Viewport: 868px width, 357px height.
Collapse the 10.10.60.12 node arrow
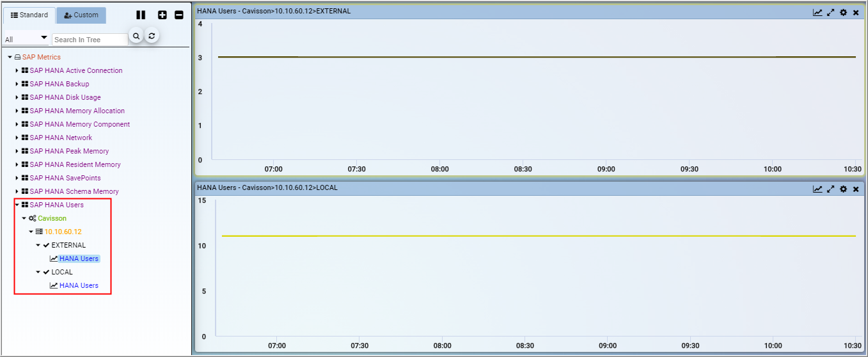[31, 232]
